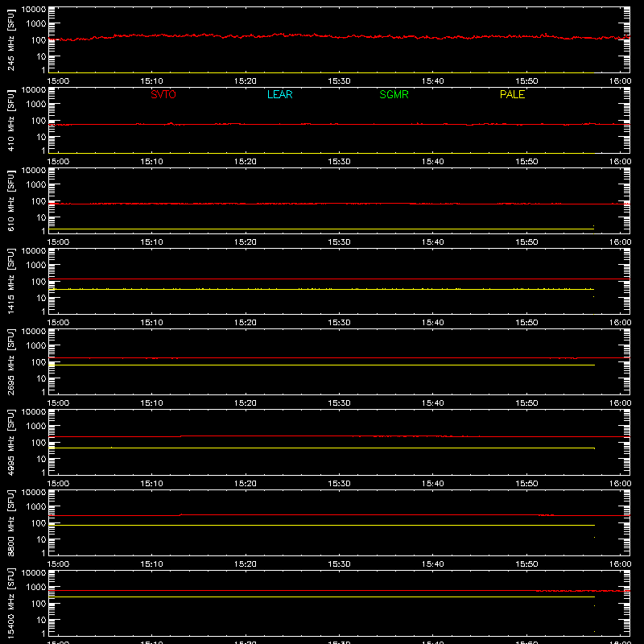
Task: Click the 100 y-tick in 245 MHz panel
Action: 39,40
